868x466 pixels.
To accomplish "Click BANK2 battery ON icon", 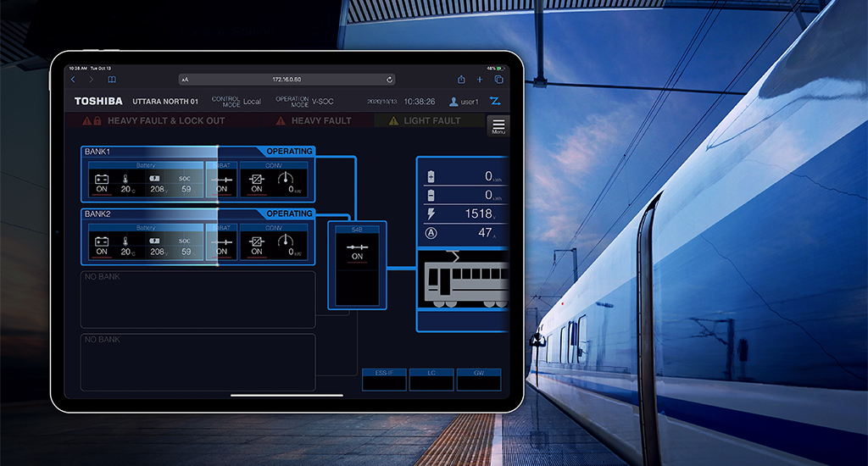I will [x=102, y=241].
